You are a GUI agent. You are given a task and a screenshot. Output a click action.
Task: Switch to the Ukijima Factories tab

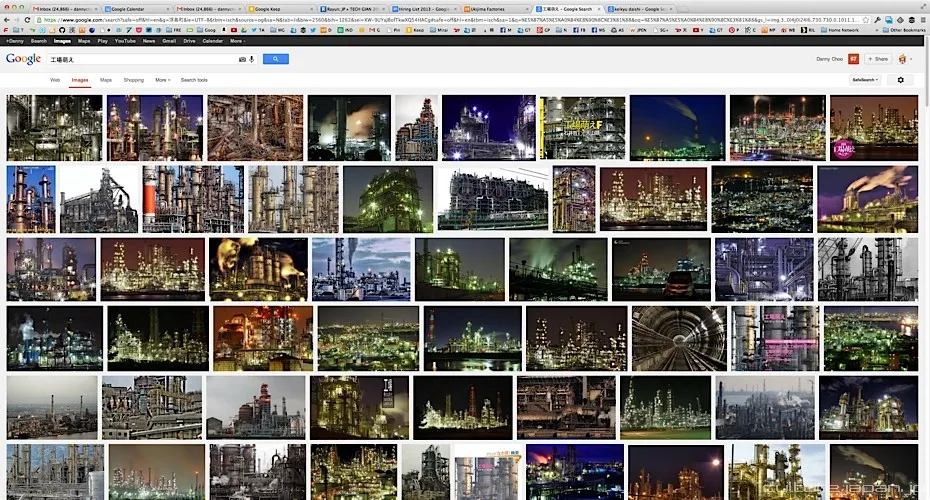click(495, 9)
